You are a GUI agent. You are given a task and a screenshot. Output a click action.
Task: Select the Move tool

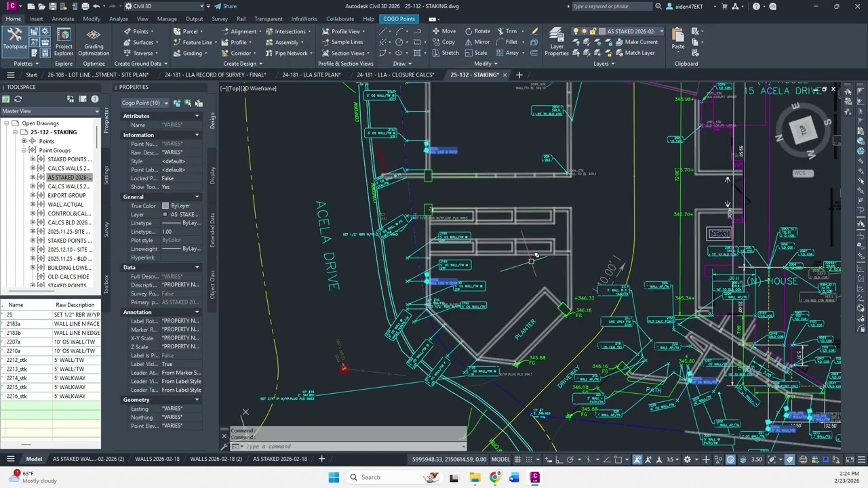(443, 31)
